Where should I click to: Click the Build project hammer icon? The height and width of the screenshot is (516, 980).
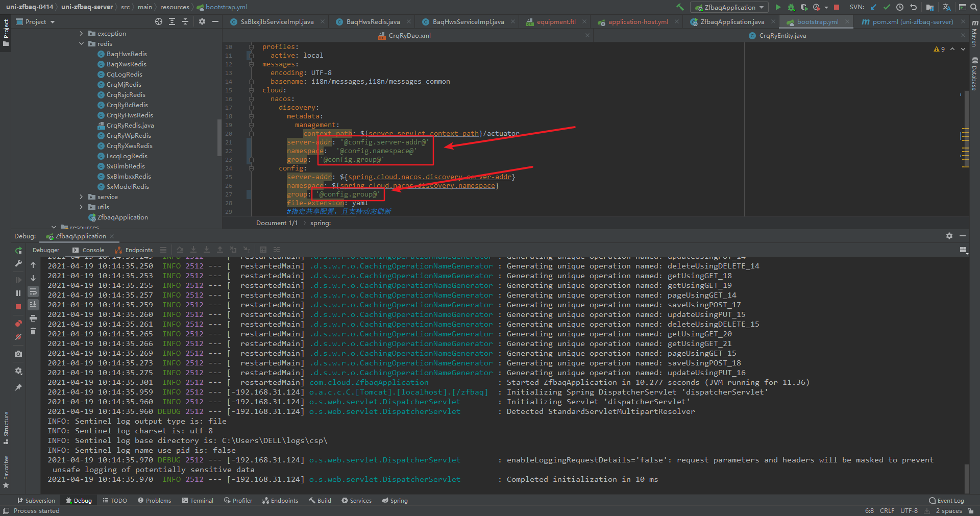click(x=680, y=7)
